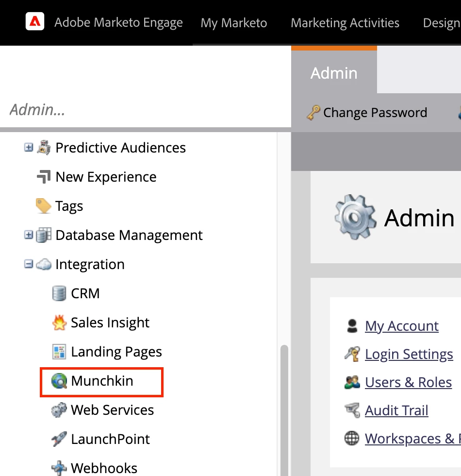
Task: Click the Sales Insight flame icon
Action: coord(59,323)
